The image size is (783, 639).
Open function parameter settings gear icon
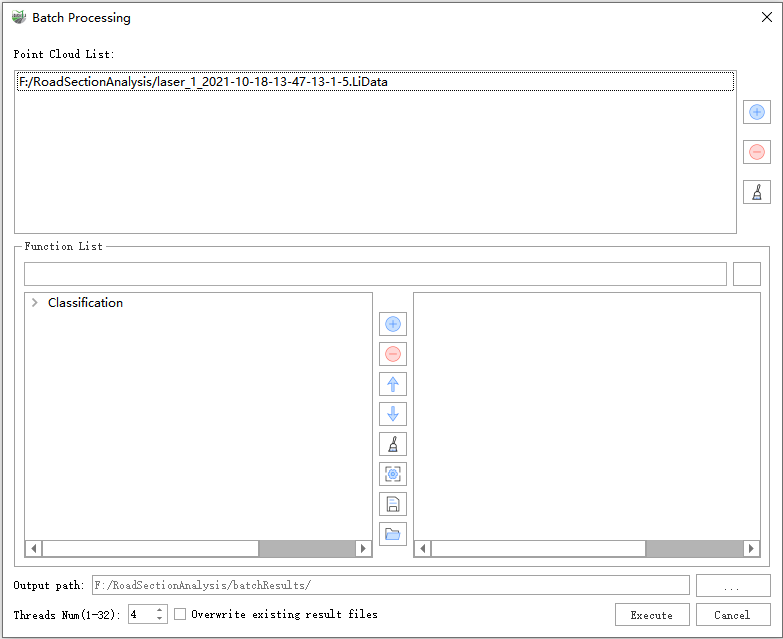coord(393,474)
